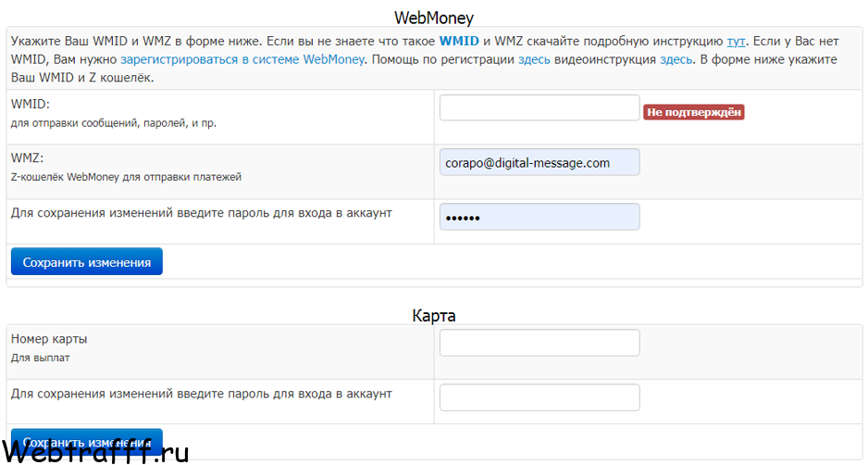Screen dimensions: 868x465
Task: Focus the Карта section password field
Action: 539,397
